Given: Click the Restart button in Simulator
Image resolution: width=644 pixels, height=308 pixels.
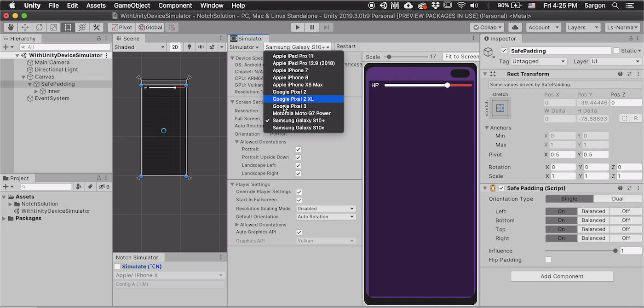Looking at the screenshot, I should point(346,46).
